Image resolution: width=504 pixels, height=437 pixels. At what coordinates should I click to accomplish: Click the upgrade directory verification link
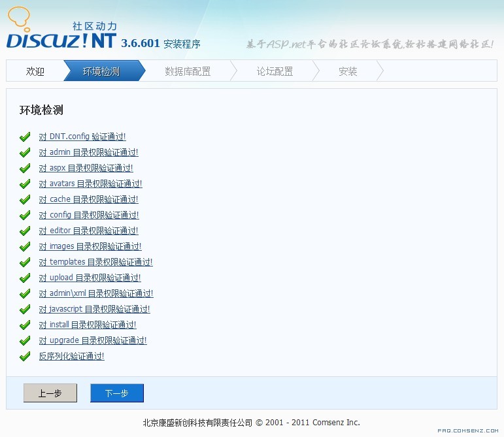(93, 340)
